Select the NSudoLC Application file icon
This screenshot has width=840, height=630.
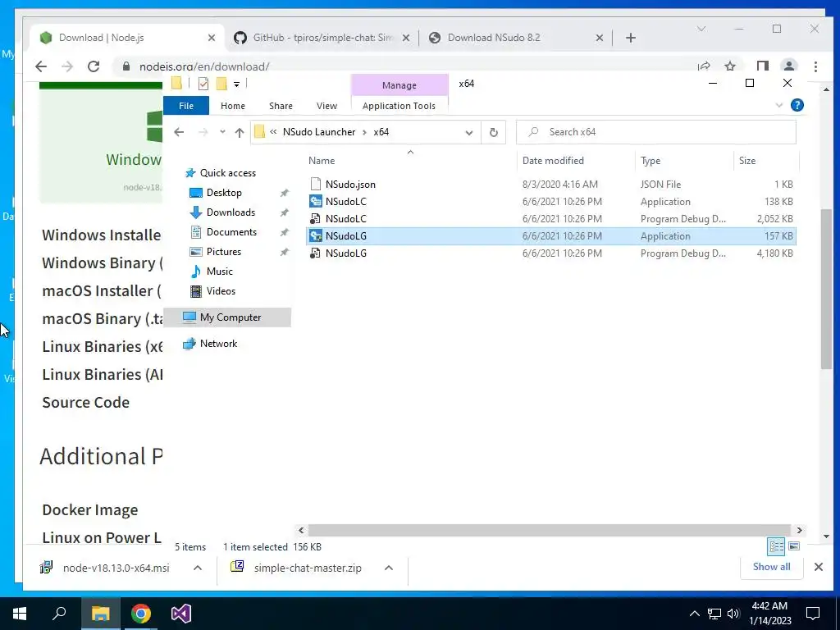click(x=316, y=202)
